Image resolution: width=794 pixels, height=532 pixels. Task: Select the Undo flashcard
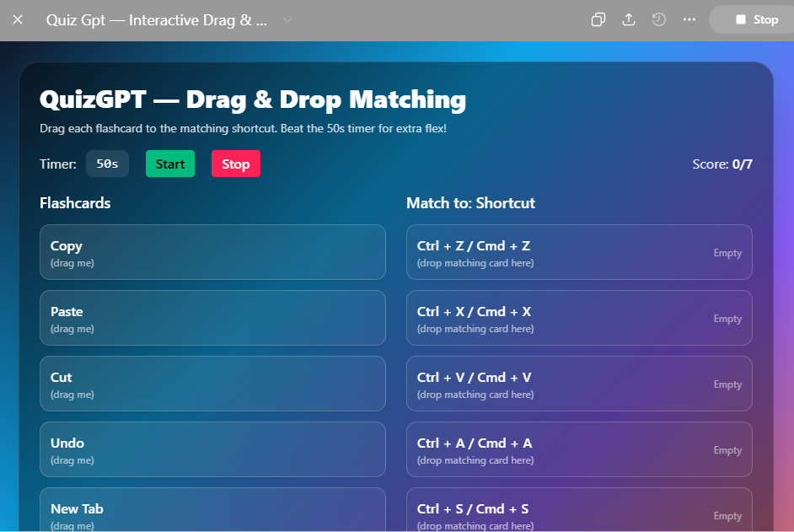[212, 449]
